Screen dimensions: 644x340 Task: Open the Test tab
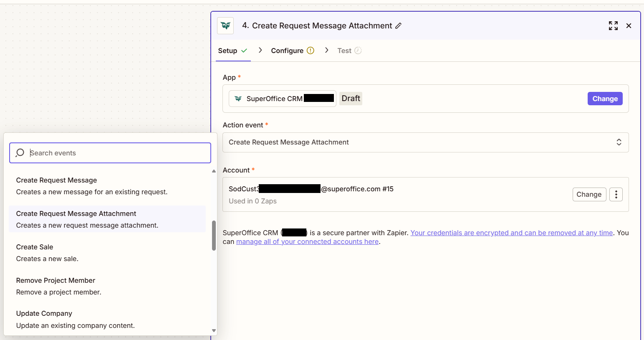349,51
